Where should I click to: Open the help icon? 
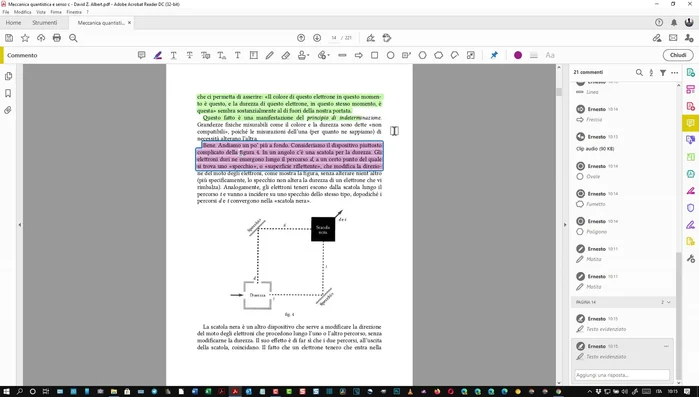coord(659,23)
